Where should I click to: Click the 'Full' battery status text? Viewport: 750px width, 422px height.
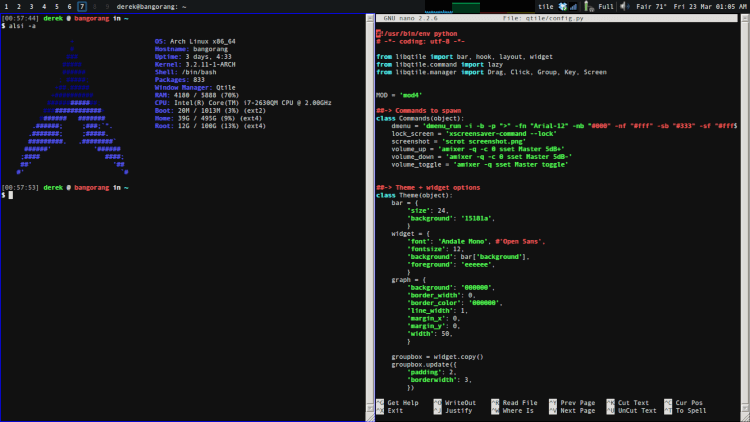[x=606, y=6]
